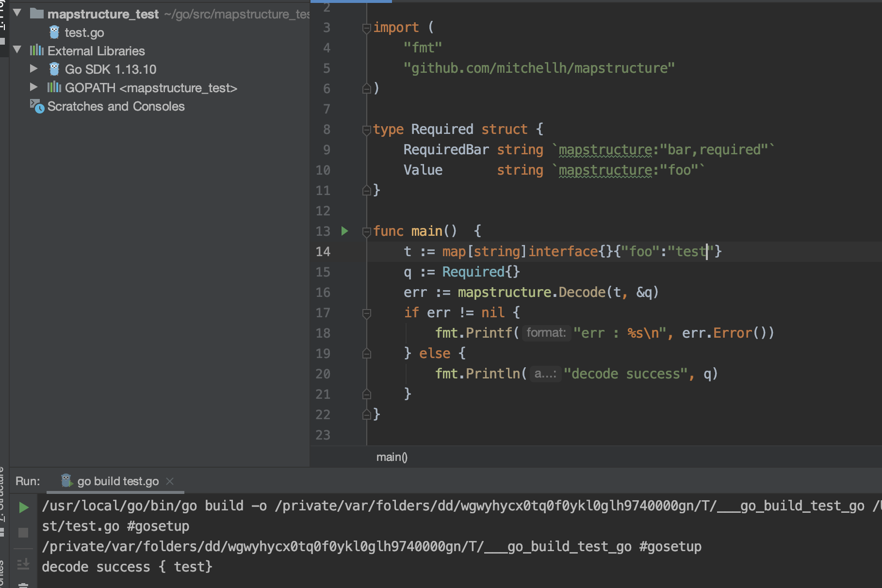
Task: Click the gopher icon of test.go file
Action: 54,33
